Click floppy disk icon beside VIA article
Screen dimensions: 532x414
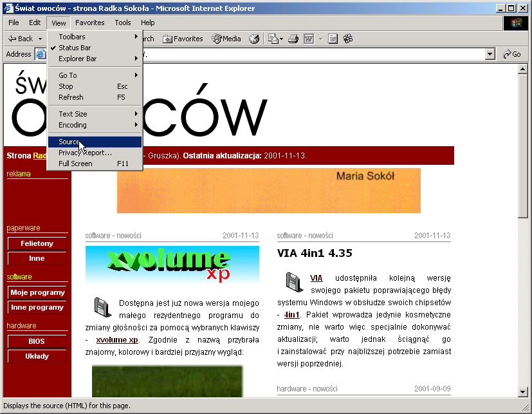point(295,282)
